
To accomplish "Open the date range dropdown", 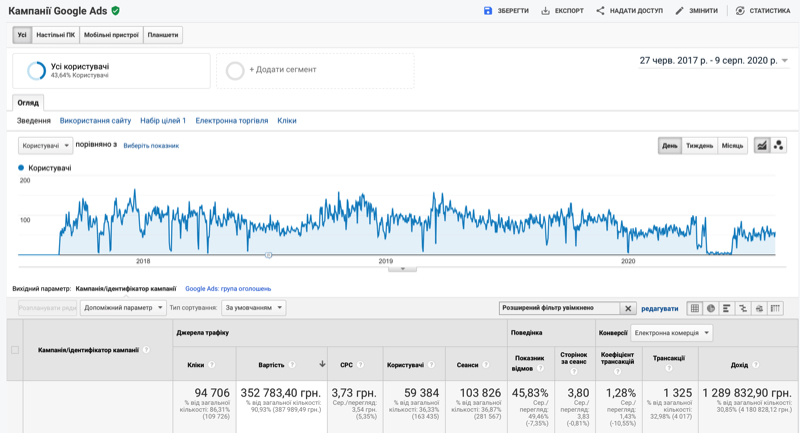I will 709,61.
